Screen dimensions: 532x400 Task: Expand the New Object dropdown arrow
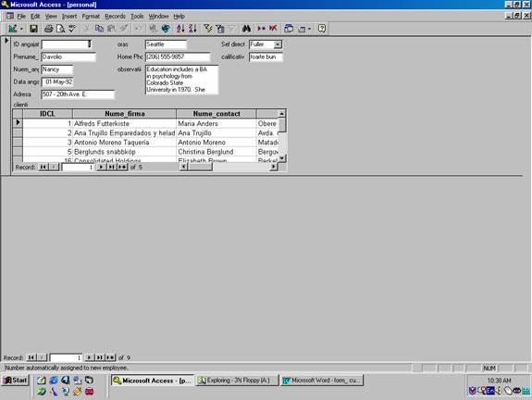pyautogui.click(x=309, y=29)
